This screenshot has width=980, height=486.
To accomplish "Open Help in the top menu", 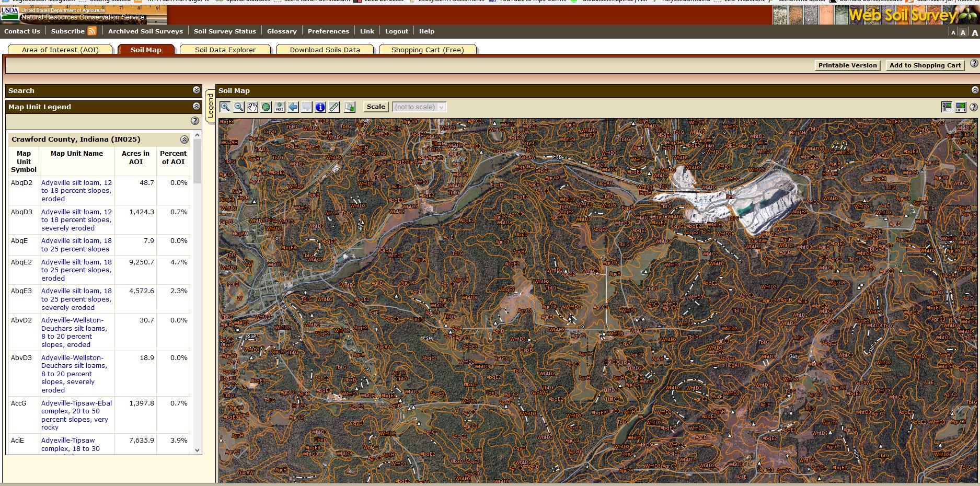I will pos(426,31).
